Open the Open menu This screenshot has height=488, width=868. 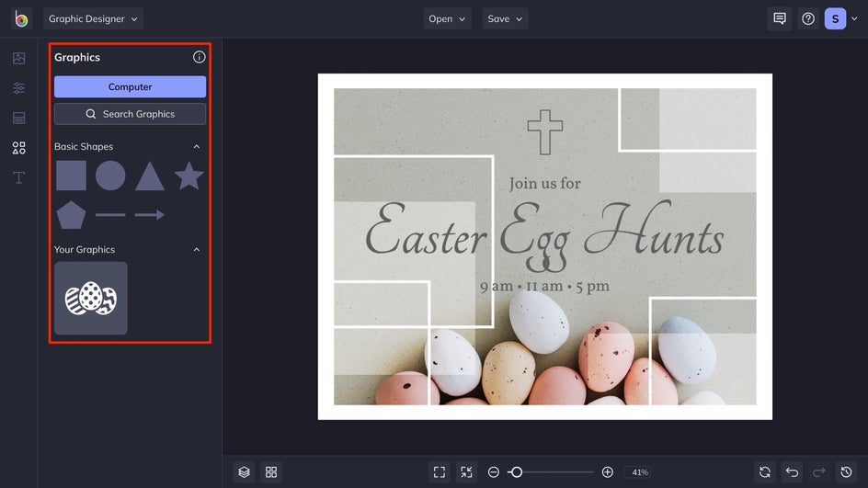coord(447,18)
